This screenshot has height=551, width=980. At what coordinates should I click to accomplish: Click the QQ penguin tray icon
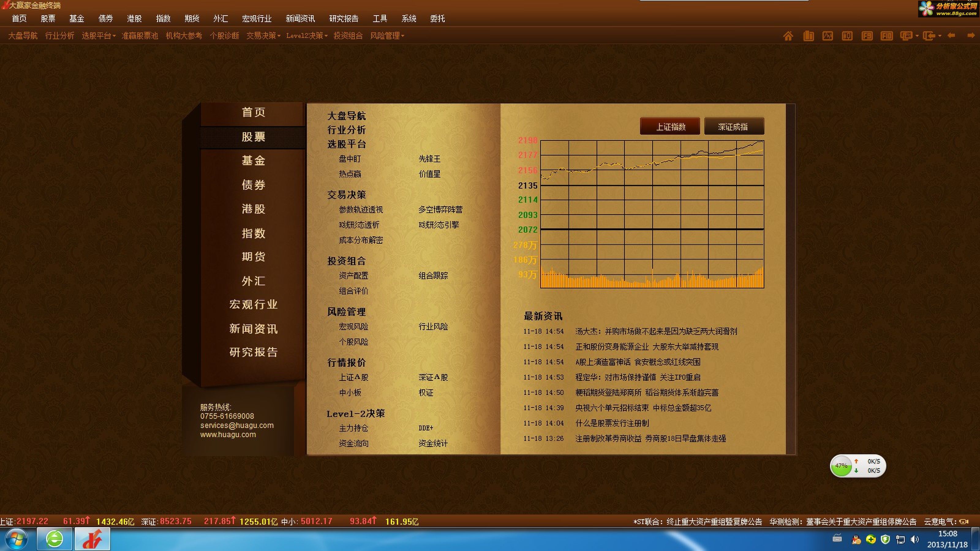click(x=856, y=539)
